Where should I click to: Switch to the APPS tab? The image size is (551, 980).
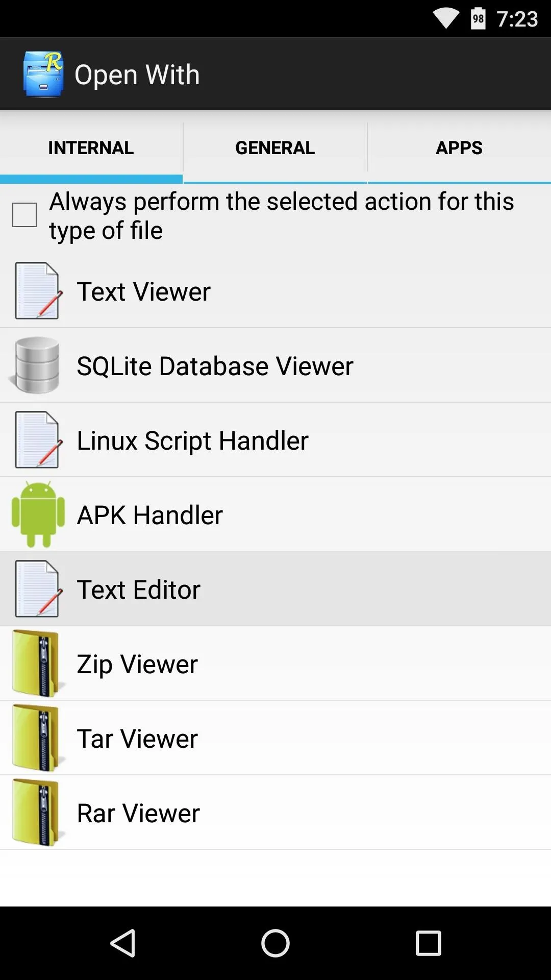tap(459, 148)
